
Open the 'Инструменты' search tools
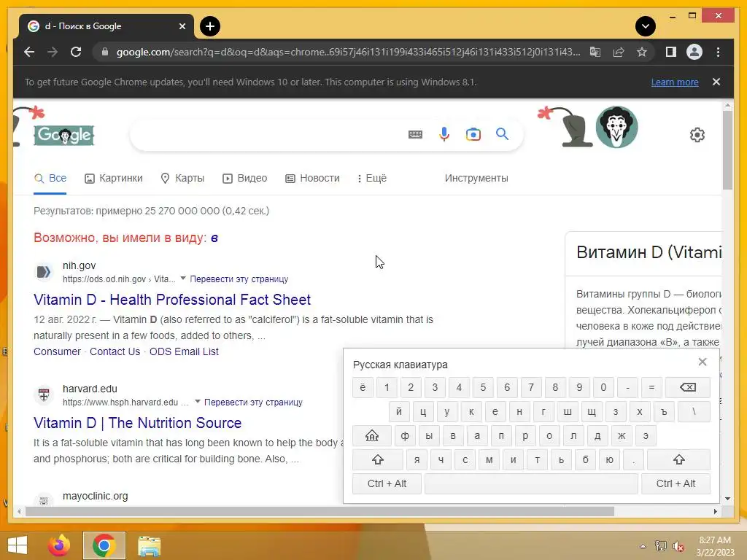click(x=476, y=178)
